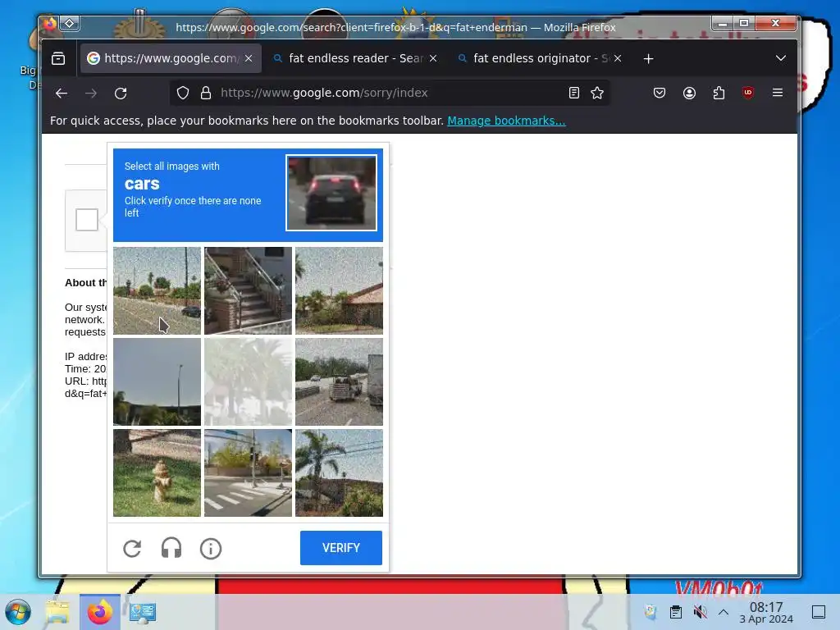Select the tile with crosswalk intersection
The height and width of the screenshot is (630, 840).
[x=248, y=473]
